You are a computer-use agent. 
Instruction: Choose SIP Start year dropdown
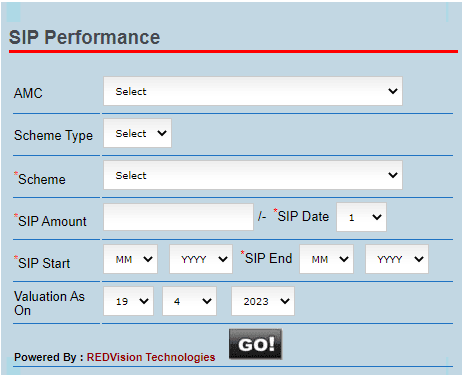pyautogui.click(x=201, y=259)
